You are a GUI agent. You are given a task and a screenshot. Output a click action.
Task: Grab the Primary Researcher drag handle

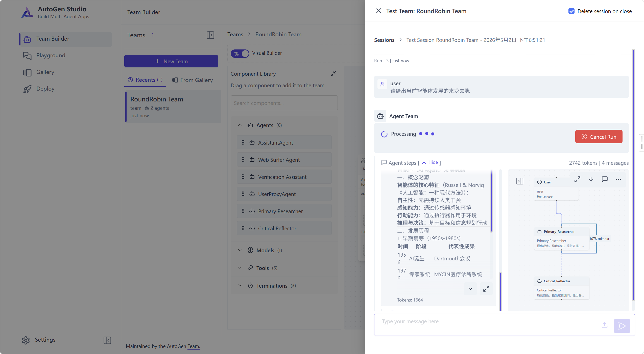tap(243, 211)
